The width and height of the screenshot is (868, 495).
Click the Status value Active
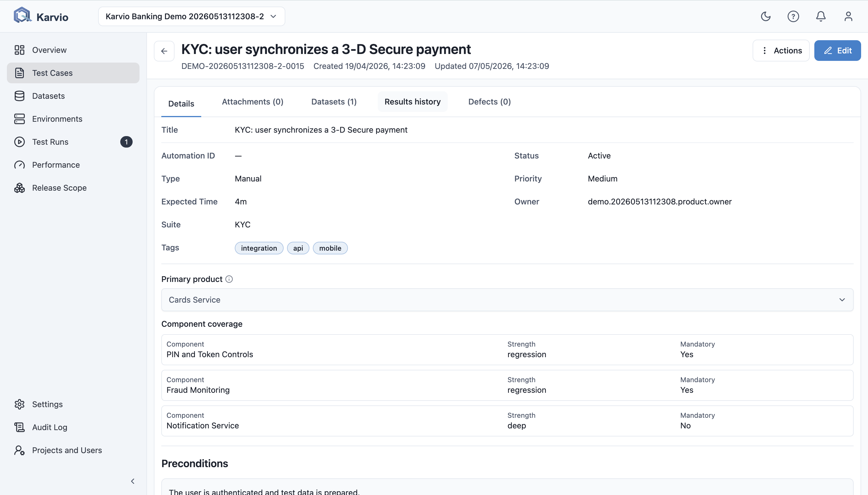[599, 156]
